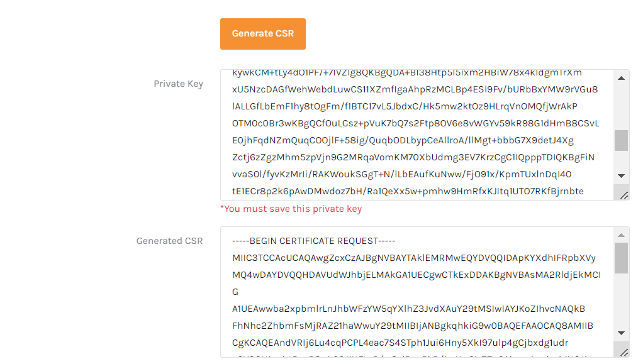Click the Private Key scrollbar thumb
Viewport: 643px width, 364px height.
[x=621, y=140]
